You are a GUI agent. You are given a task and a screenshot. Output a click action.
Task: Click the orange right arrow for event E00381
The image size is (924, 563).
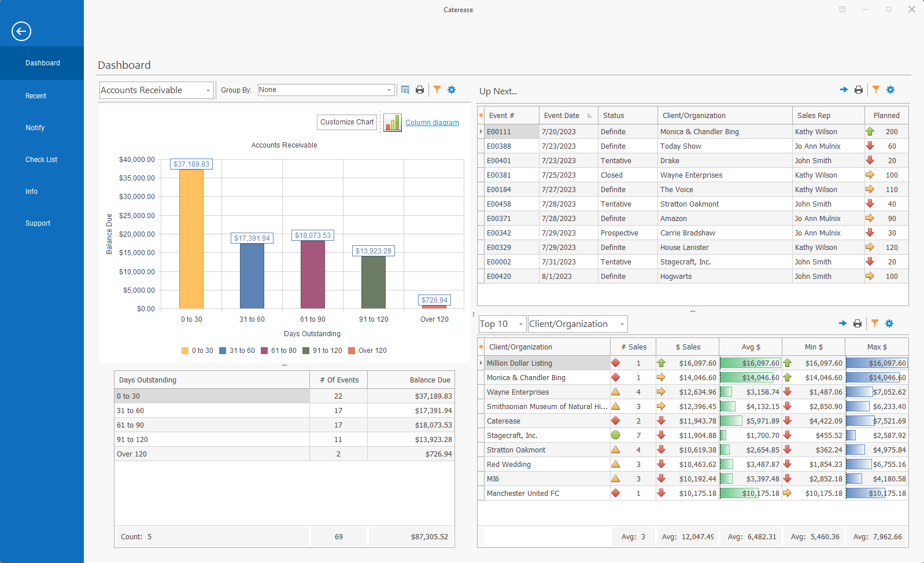coord(870,175)
